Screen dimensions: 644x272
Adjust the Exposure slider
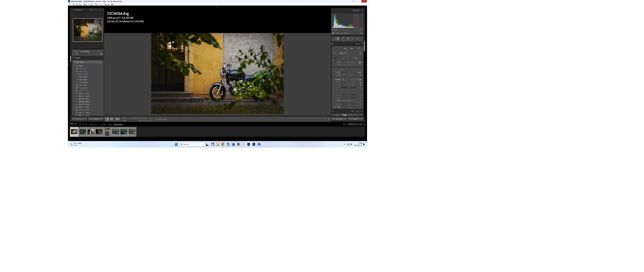(x=348, y=72)
